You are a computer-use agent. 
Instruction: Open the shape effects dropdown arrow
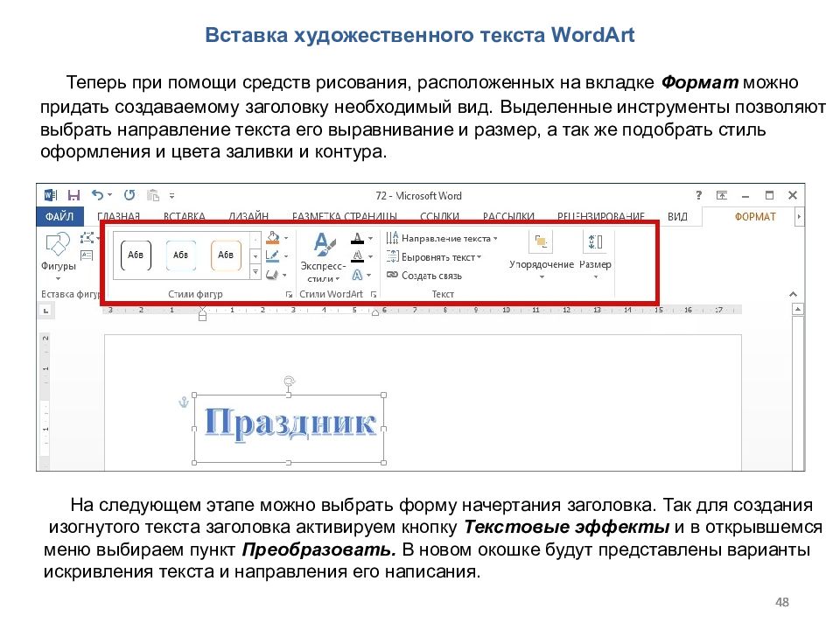(x=284, y=275)
